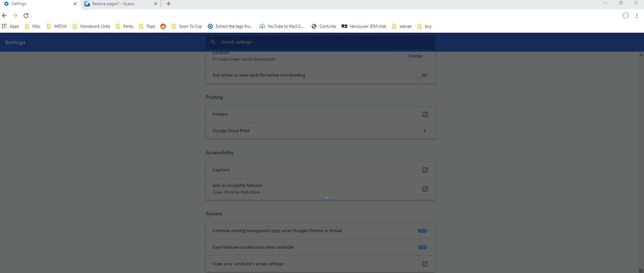Click the scrollbar up arrow
Image resolution: width=644 pixels, height=273 pixels.
point(641,55)
